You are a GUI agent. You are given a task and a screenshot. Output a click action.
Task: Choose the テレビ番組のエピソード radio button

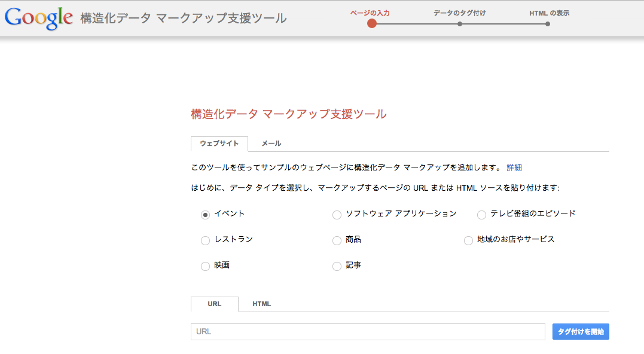pos(481,215)
